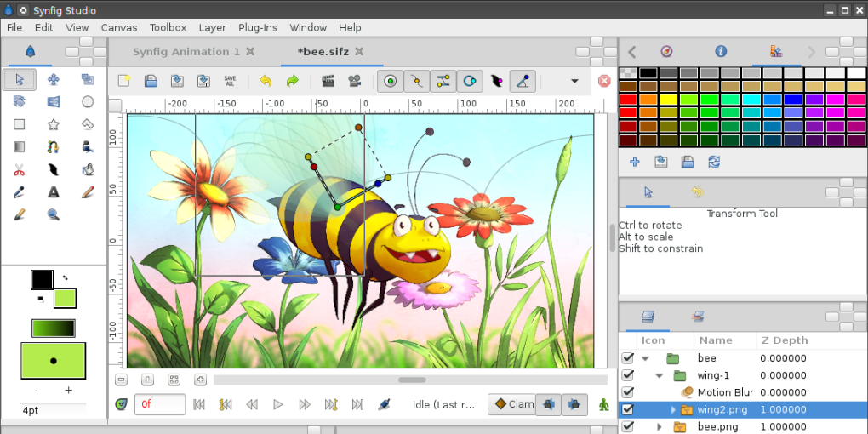This screenshot has height=434, width=868.
Task: Pick the pure red palette swatch
Action: (628, 100)
